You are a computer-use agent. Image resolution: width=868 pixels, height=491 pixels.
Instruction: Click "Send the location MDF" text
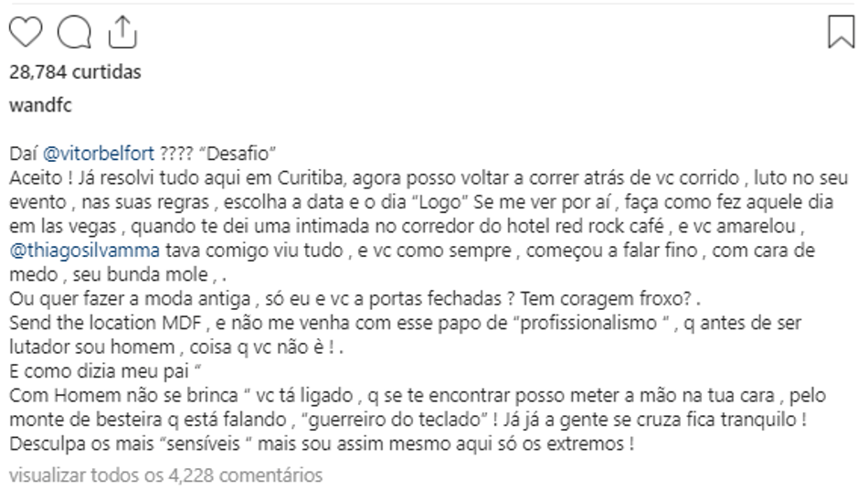[105, 323]
